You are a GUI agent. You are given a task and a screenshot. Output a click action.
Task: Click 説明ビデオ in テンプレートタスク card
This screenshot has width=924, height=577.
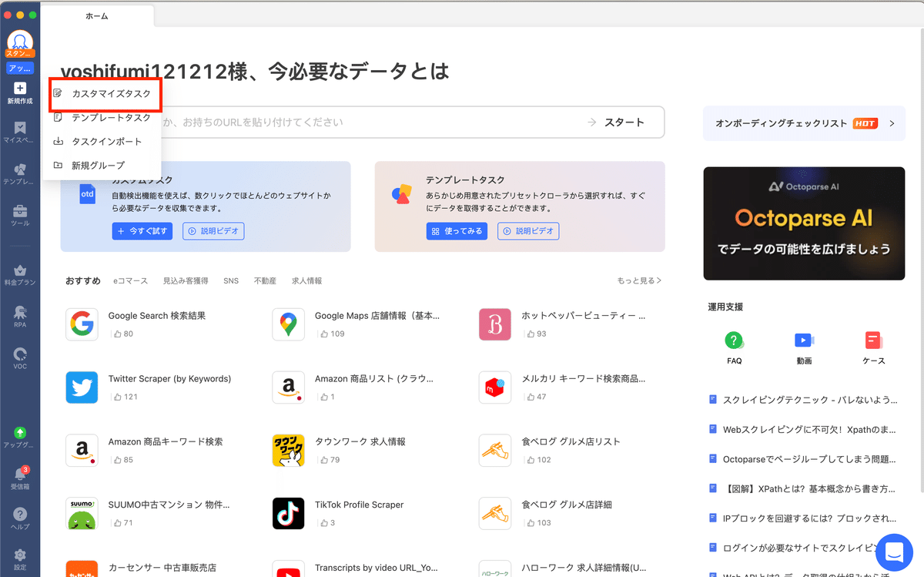(x=528, y=231)
